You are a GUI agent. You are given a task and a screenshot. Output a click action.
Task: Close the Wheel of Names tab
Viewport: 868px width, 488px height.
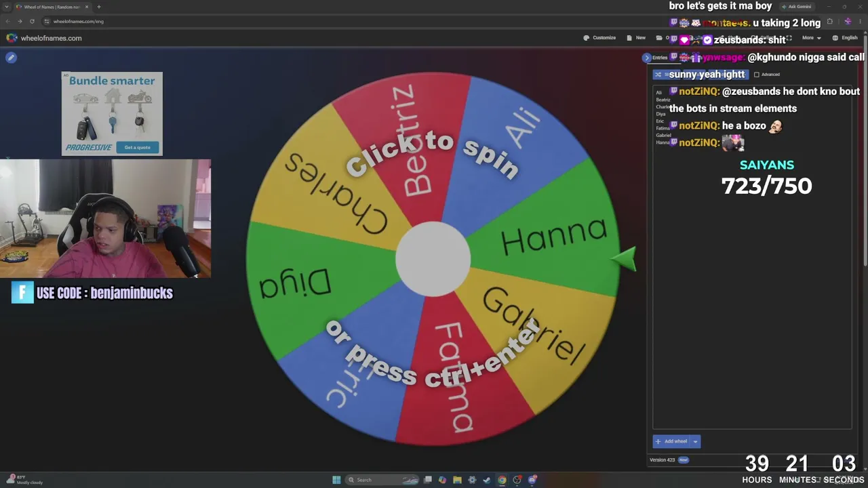[87, 7]
